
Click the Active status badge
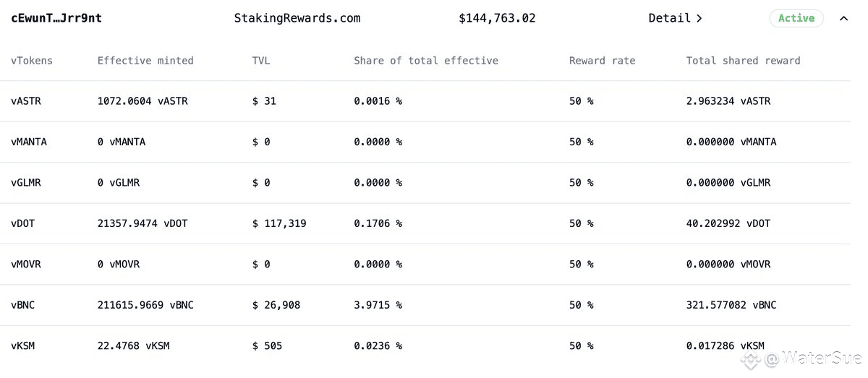coord(796,18)
